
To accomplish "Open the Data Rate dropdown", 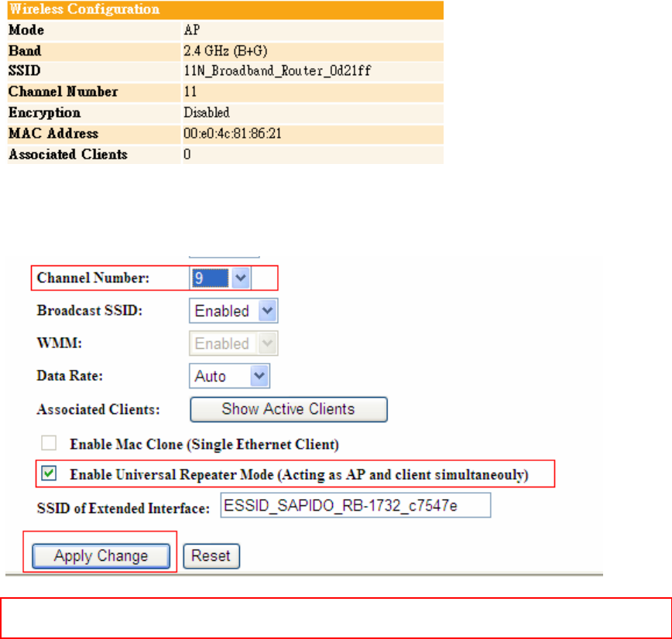I will point(229,377).
